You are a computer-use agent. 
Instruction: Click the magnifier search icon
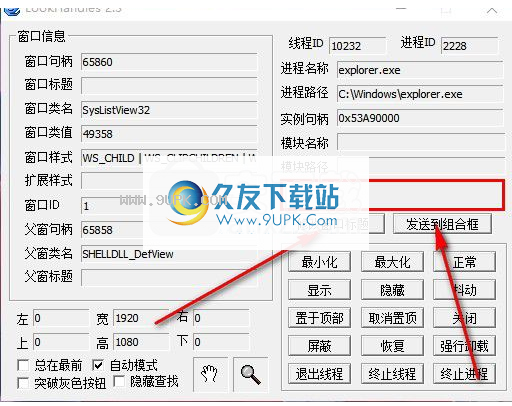[251, 374]
